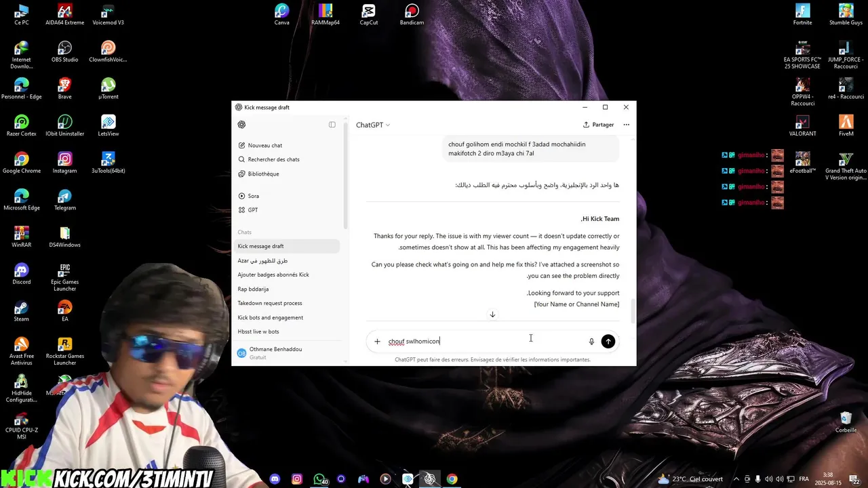
Task: Open the Google Chrome desktop icon
Action: [22, 163]
